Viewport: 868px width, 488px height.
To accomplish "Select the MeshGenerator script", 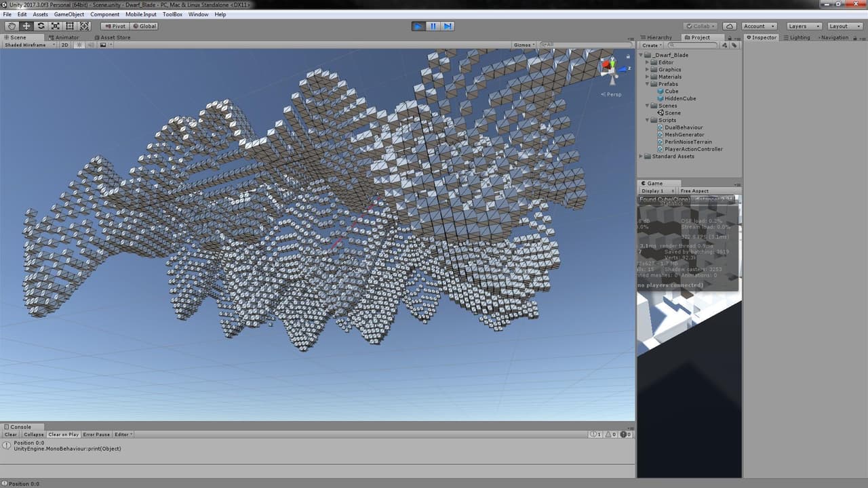I will click(x=684, y=134).
